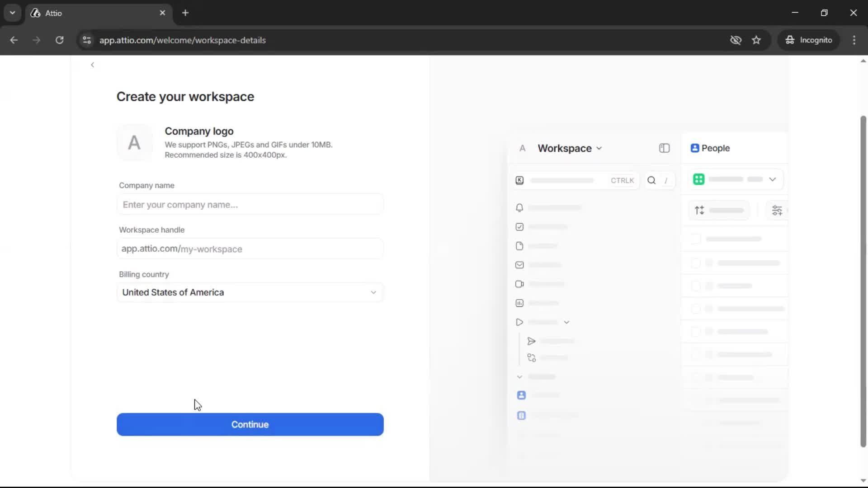The width and height of the screenshot is (868, 488).
Task: Open the notifications bell icon
Action: click(x=519, y=207)
